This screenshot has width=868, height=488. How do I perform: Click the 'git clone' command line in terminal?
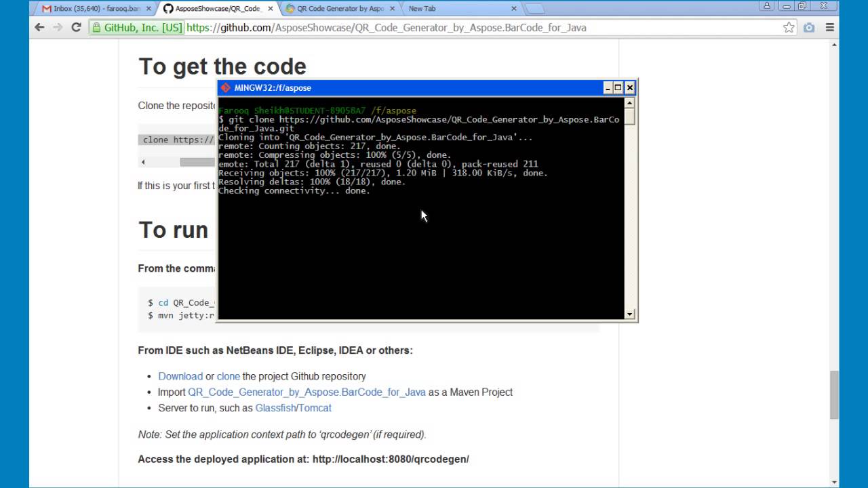[418, 123]
